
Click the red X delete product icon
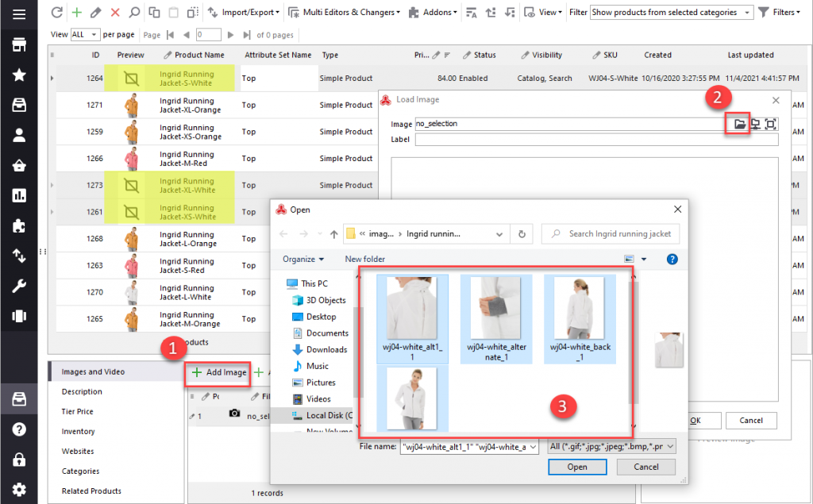(x=115, y=13)
